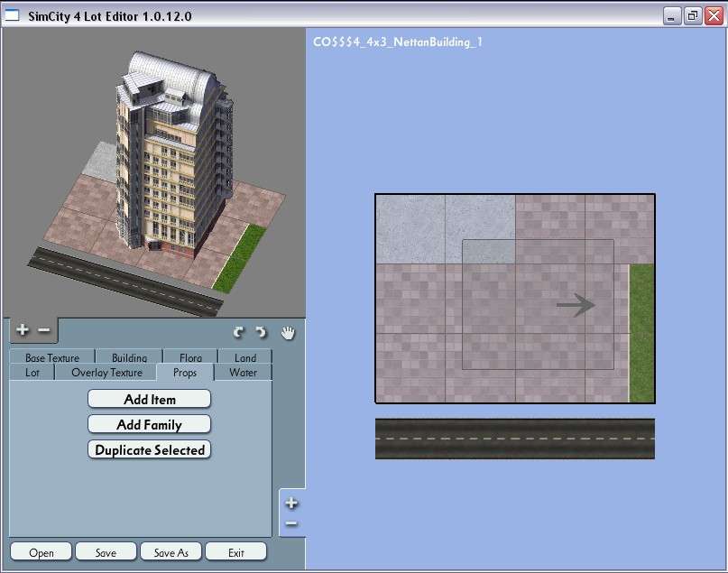The height and width of the screenshot is (573, 728).
Task: Click the lot name CO$$$4_4x3_NettanBuilding_1
Action: pyautogui.click(x=398, y=42)
